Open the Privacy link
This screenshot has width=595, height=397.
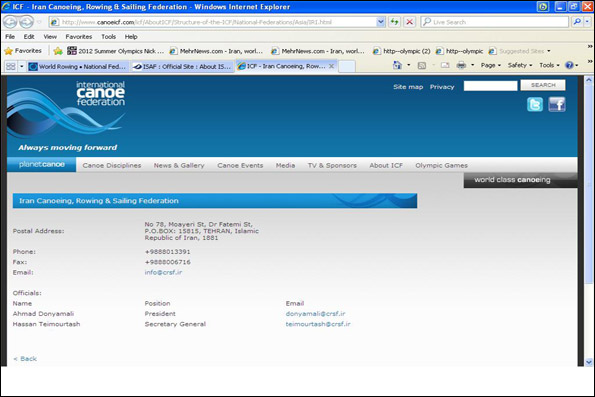pos(442,87)
